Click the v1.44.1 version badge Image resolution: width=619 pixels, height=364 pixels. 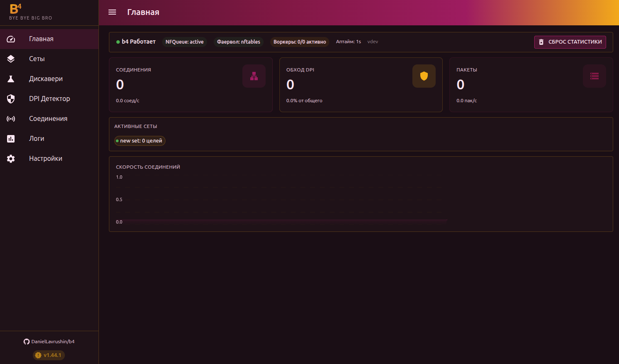coord(49,355)
